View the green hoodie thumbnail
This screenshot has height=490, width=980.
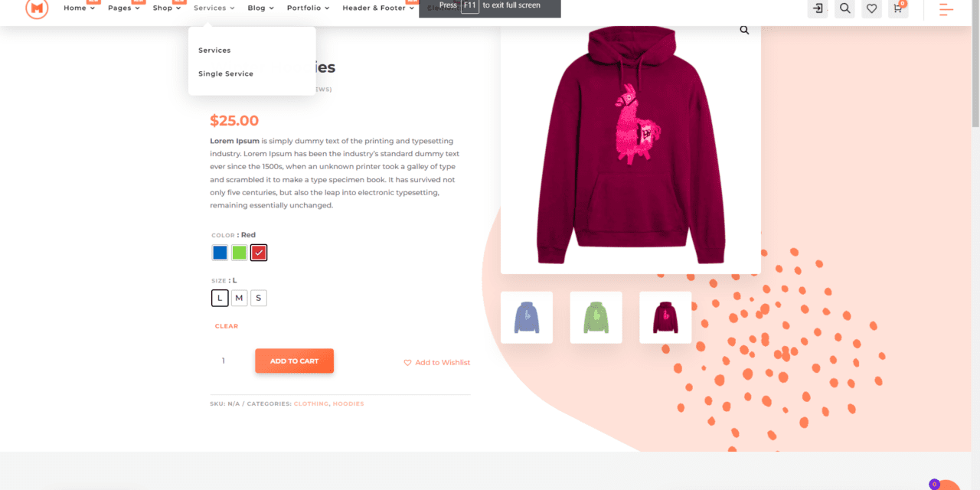596,317
